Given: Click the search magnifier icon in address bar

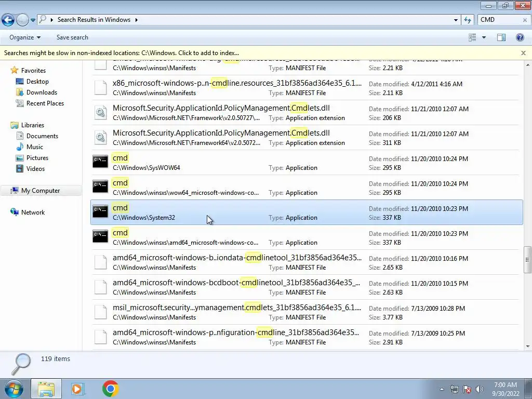Looking at the screenshot, I should pos(43,19).
